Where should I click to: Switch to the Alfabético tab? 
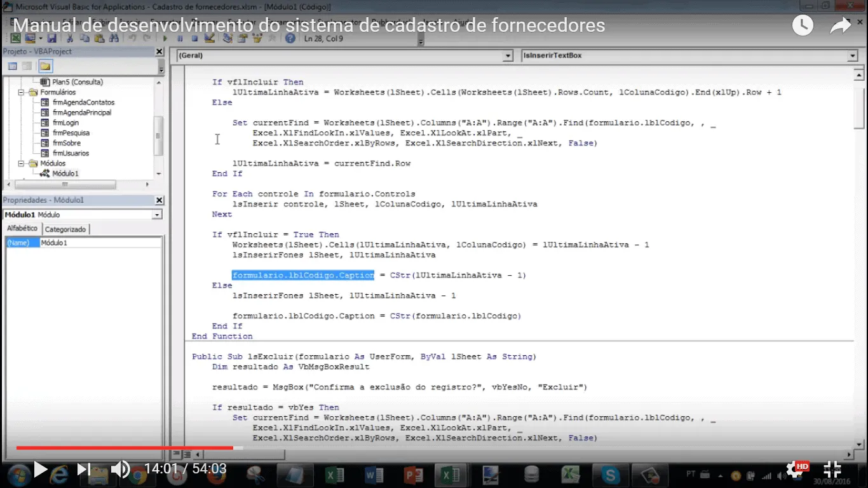point(22,228)
